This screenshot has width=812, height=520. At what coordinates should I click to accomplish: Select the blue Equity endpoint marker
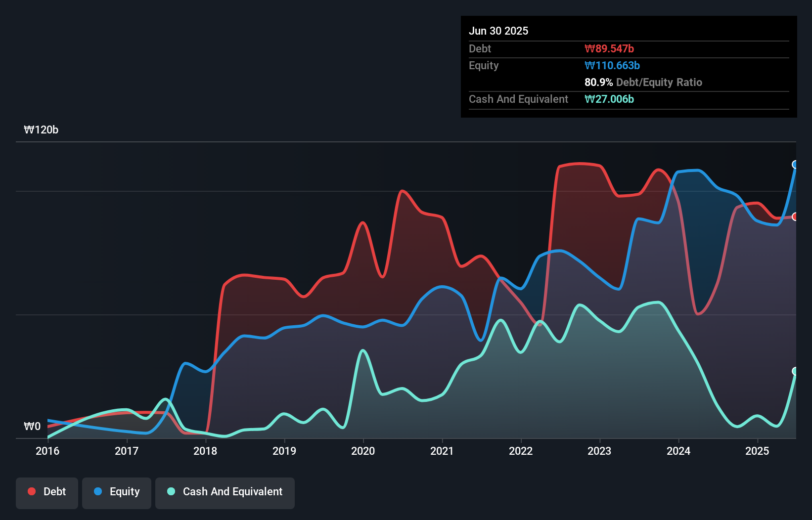(x=795, y=165)
